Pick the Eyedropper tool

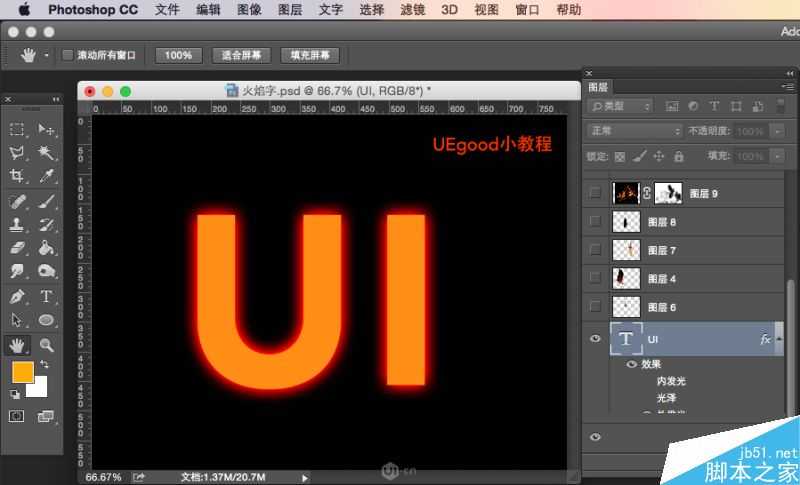pyautogui.click(x=46, y=176)
